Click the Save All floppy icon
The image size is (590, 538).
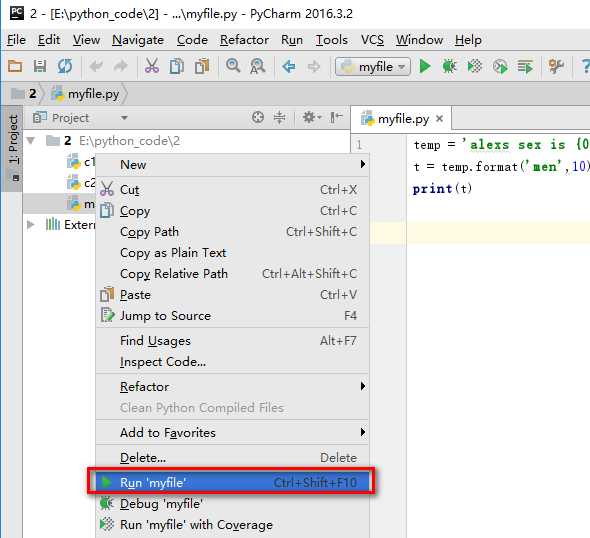coord(40,67)
